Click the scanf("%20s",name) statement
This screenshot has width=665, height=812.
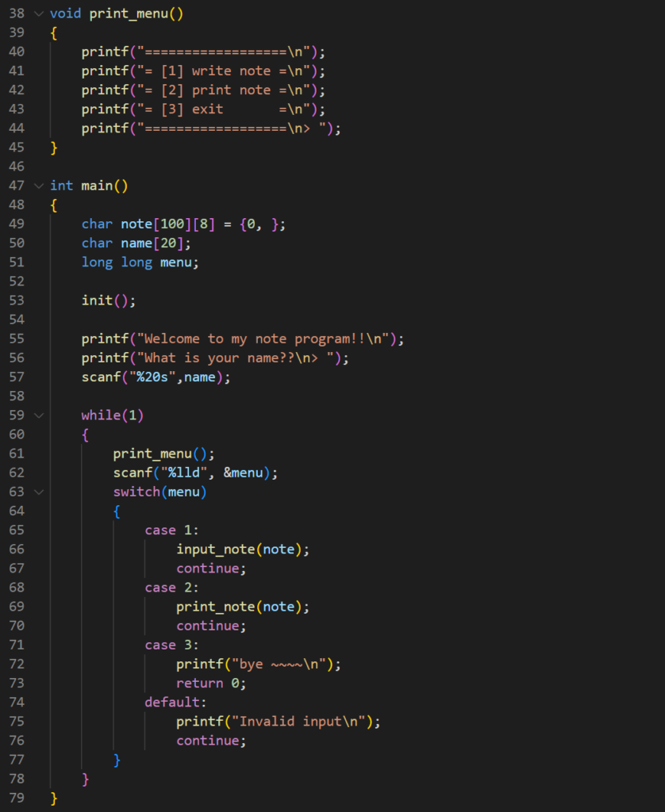tap(156, 377)
